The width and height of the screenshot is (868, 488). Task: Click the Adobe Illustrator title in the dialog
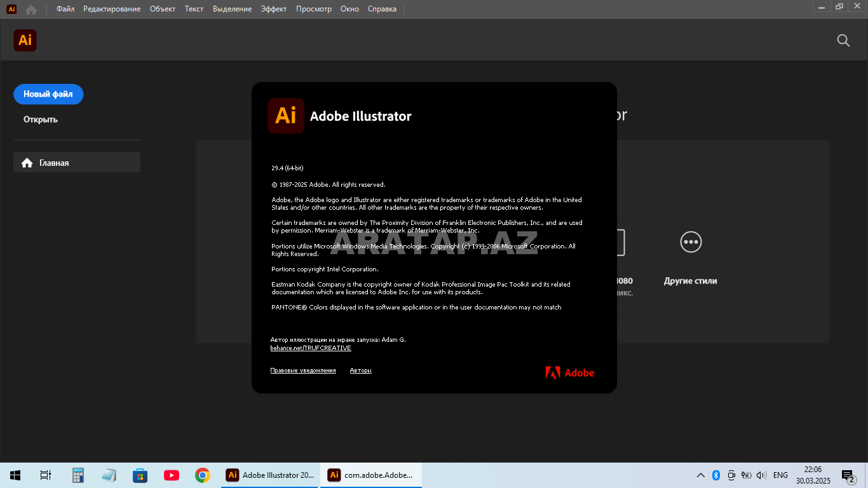(x=361, y=116)
